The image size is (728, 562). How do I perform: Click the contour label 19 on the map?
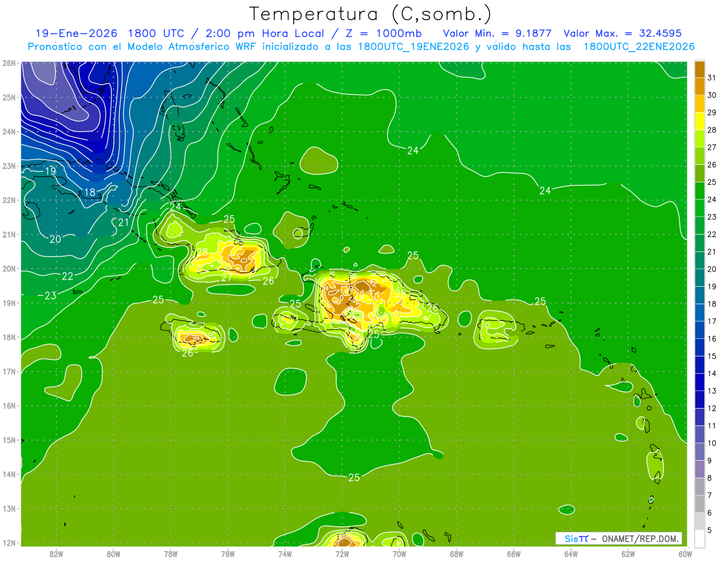(50, 172)
